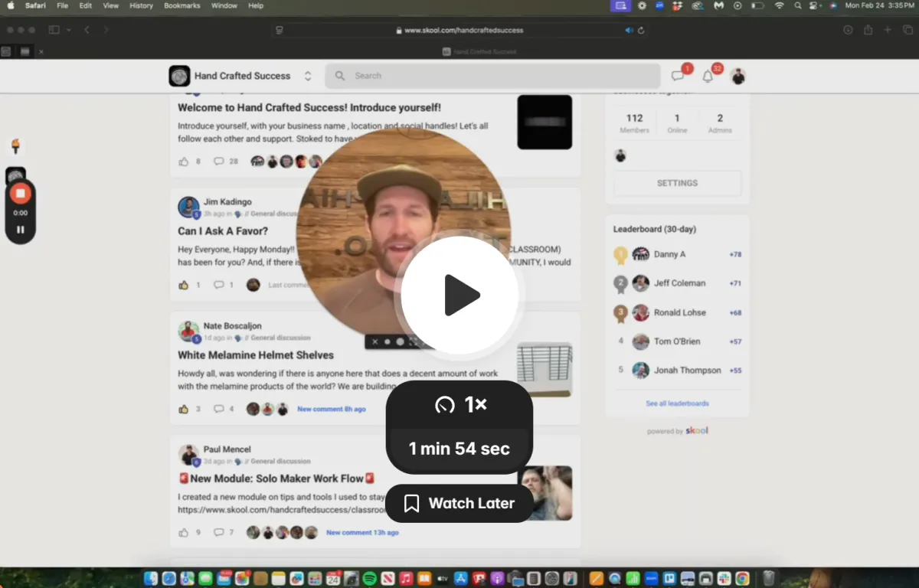The width and height of the screenshot is (919, 588).
Task: Go back with Safari's back arrow
Action: pos(87,30)
